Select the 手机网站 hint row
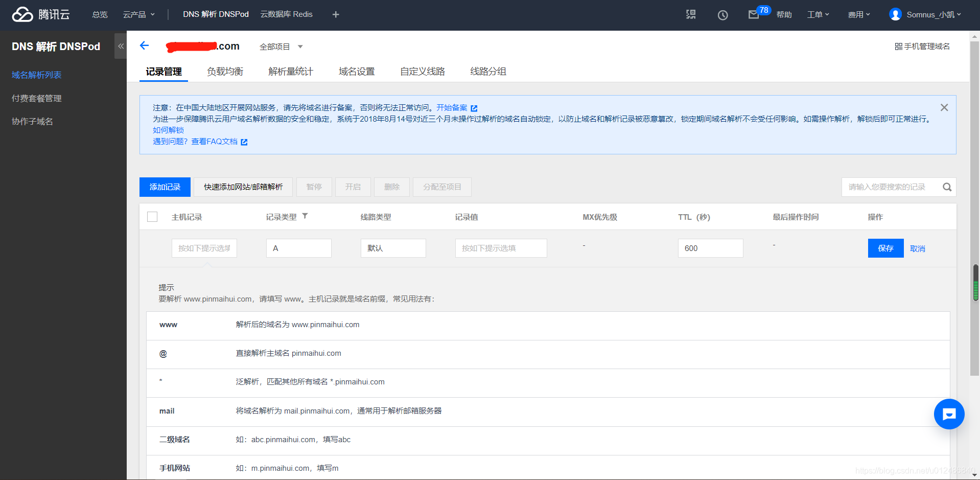Image resolution: width=980 pixels, height=480 pixels. (548, 468)
